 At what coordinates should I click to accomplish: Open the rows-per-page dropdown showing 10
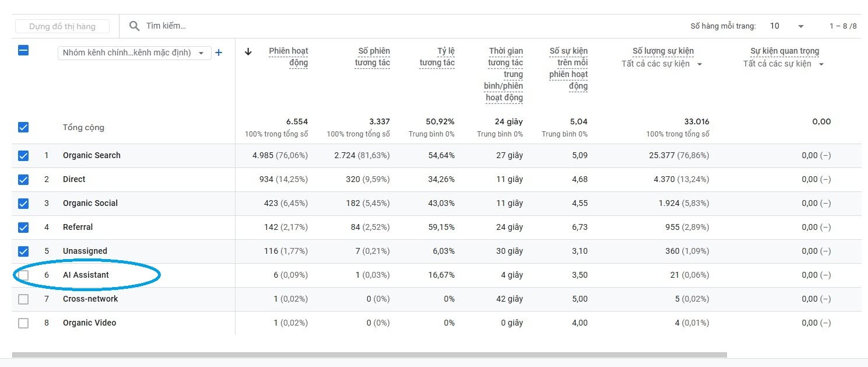pos(786,26)
